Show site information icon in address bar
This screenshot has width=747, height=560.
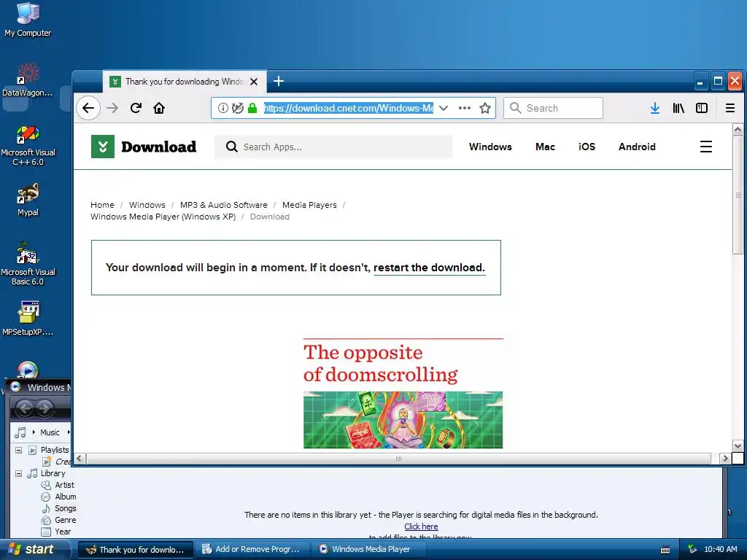[222, 108]
